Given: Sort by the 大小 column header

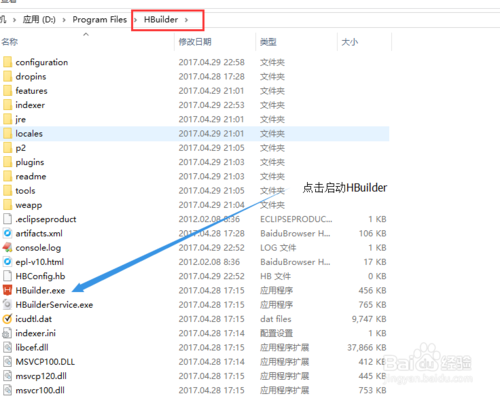Looking at the screenshot, I should [350, 42].
